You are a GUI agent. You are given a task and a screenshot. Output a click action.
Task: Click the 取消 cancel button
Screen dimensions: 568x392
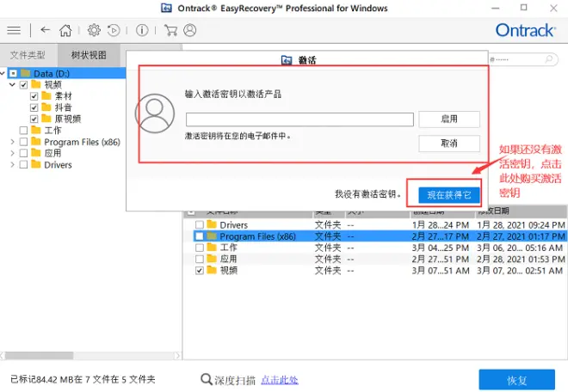[449, 144]
